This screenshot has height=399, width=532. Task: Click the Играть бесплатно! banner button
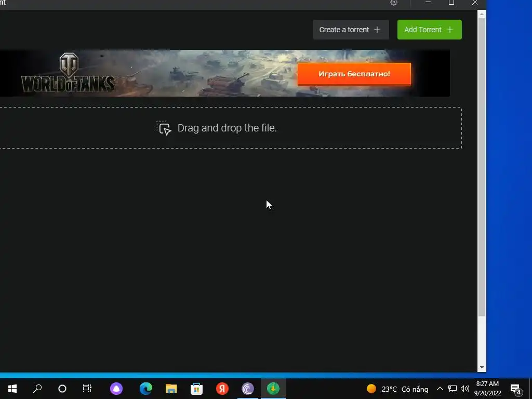[x=354, y=74]
